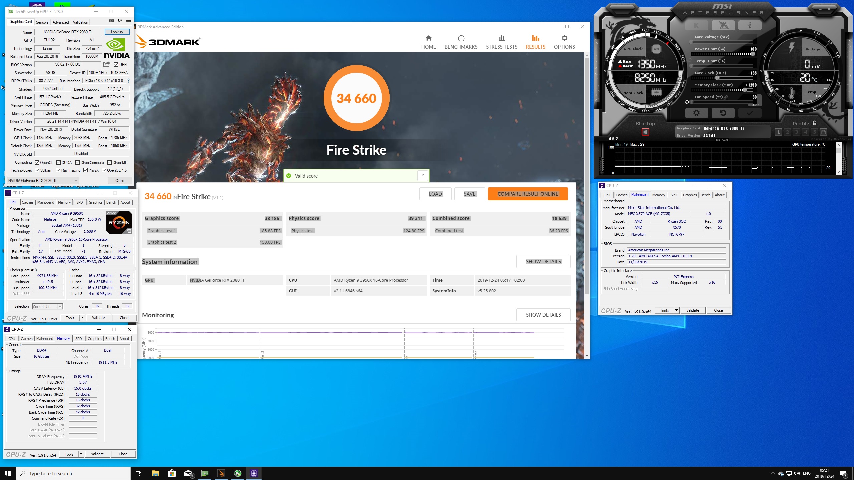This screenshot has height=504, width=854.
Task: Toggle the Vulkan checkbox in GPU-Z
Action: [37, 170]
